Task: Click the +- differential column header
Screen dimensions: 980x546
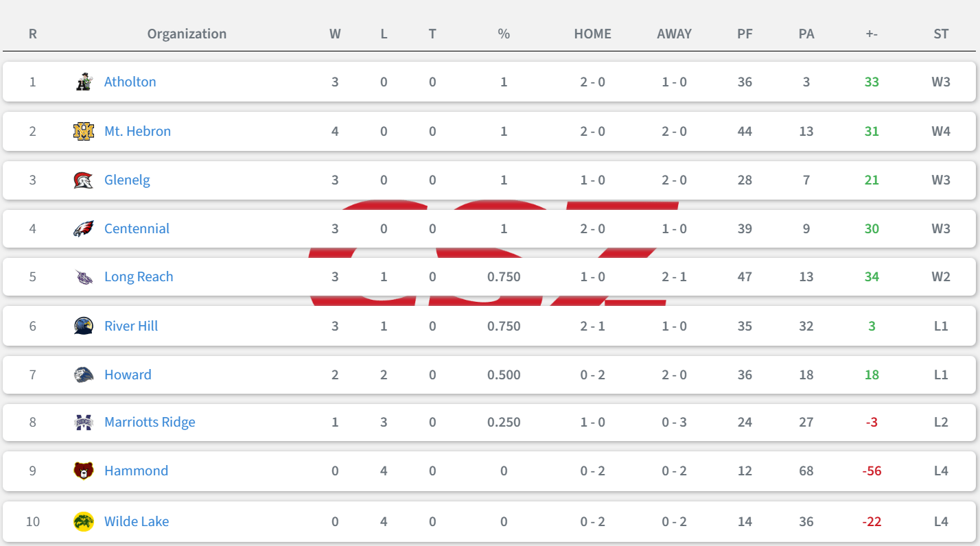Action: point(872,34)
